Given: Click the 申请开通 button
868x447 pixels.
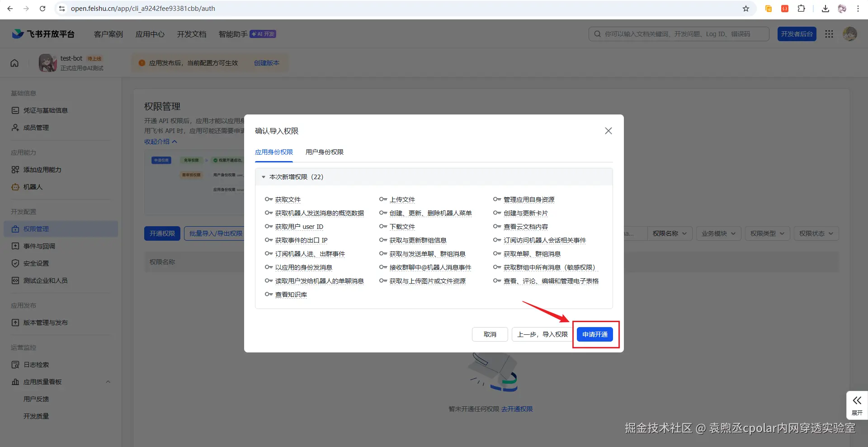Looking at the screenshot, I should click(595, 334).
